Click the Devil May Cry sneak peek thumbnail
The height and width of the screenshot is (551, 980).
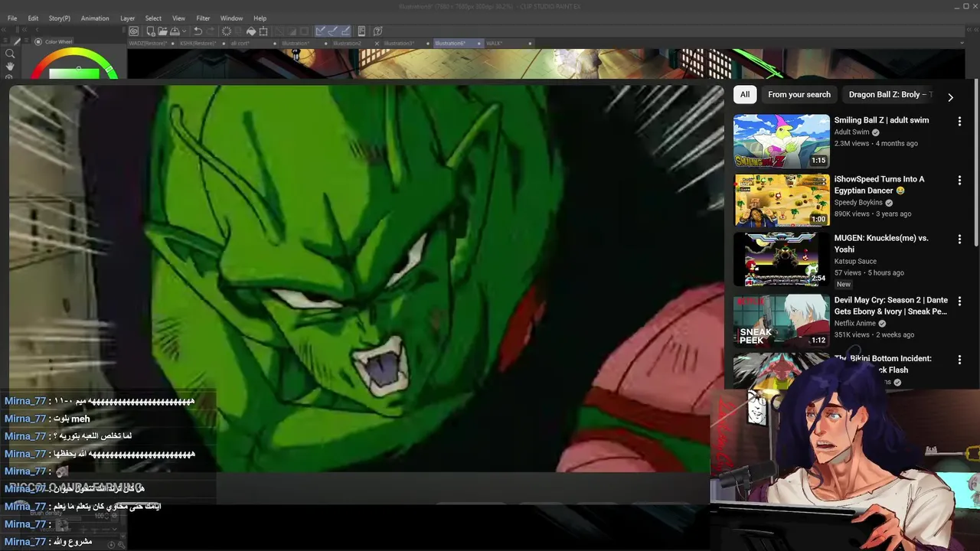click(781, 321)
